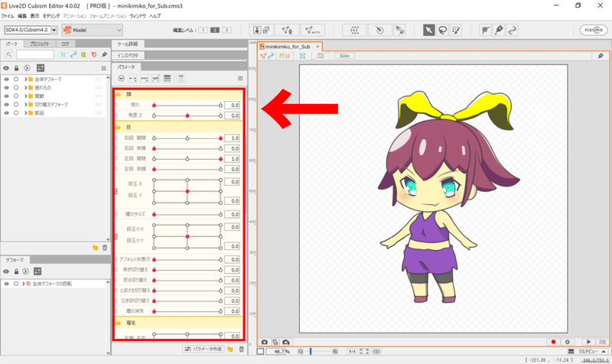
Task: Open the texture atlas editor icon
Action: [262, 30]
